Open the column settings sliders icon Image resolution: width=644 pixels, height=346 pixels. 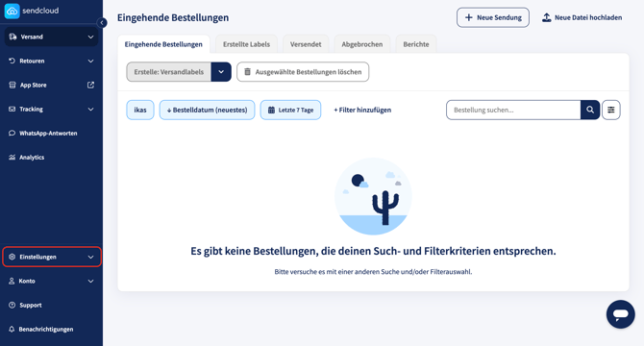tap(611, 110)
